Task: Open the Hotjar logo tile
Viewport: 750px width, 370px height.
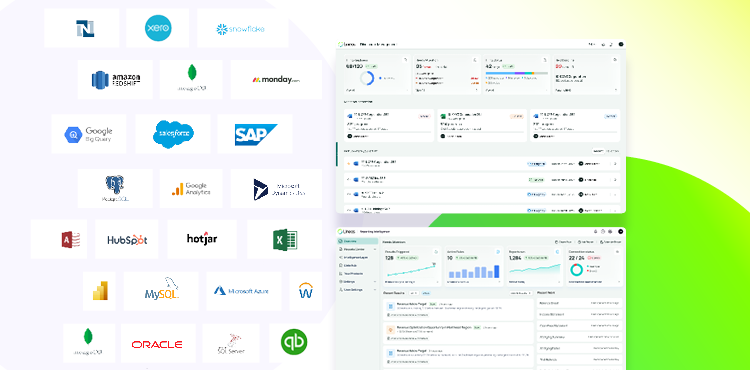Action: pos(202,239)
